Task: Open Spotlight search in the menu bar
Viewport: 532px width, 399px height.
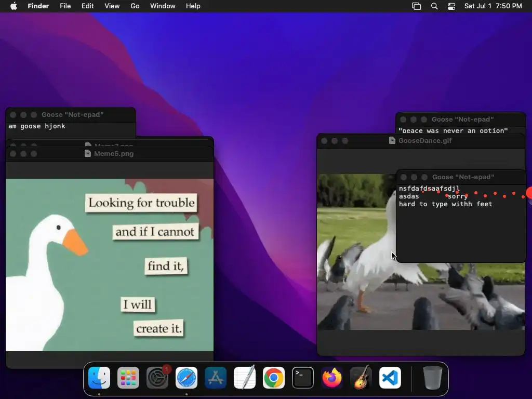Action: click(x=434, y=6)
